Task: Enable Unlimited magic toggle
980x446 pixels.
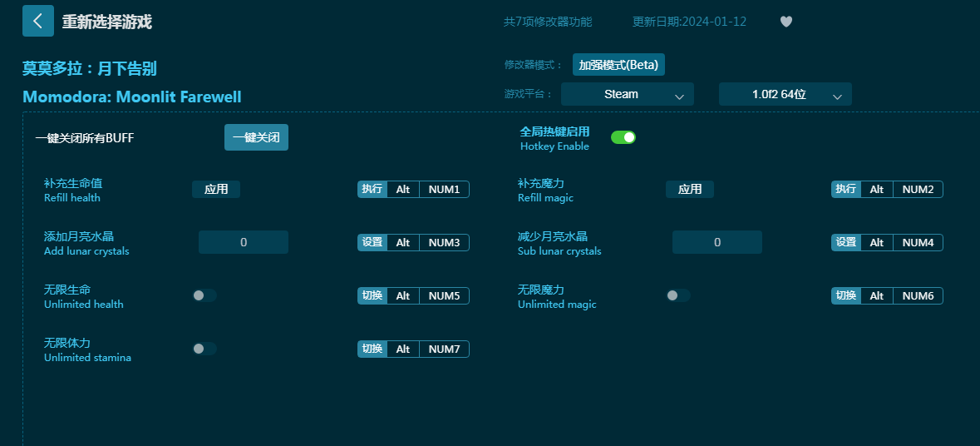Action: (678, 295)
